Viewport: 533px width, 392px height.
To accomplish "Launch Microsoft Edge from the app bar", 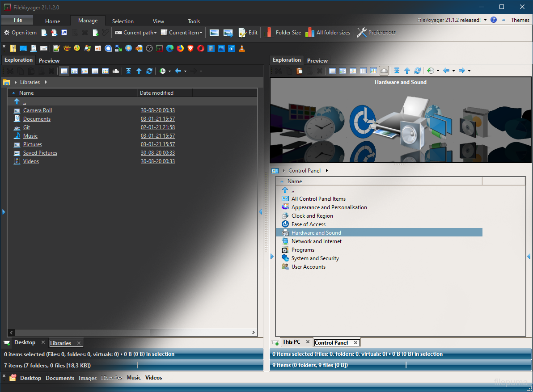I will [x=170, y=48].
